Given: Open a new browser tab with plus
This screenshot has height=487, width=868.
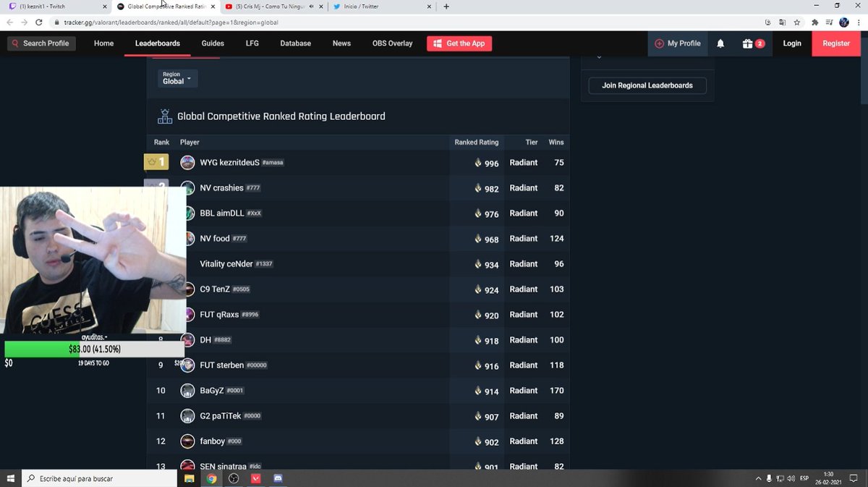Looking at the screenshot, I should point(446,7).
